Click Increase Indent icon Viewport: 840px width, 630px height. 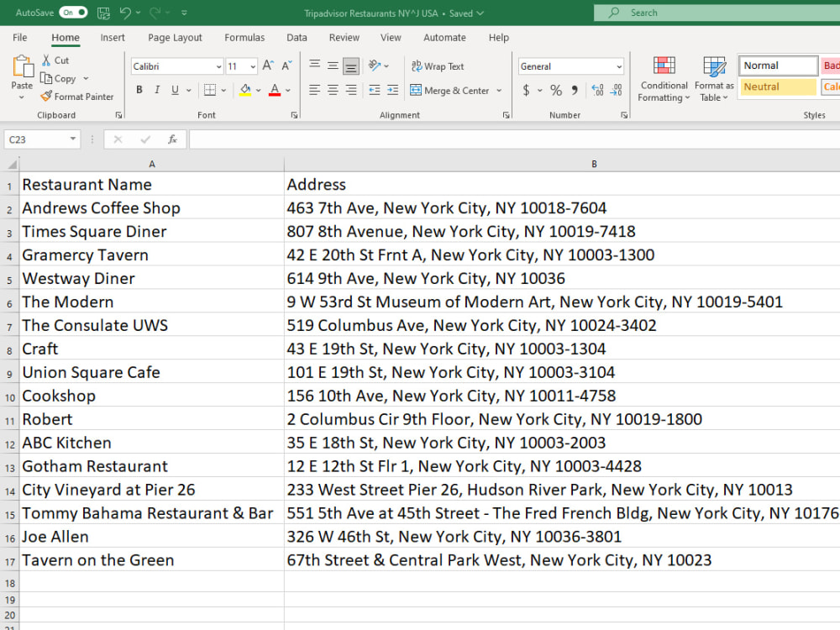[392, 90]
